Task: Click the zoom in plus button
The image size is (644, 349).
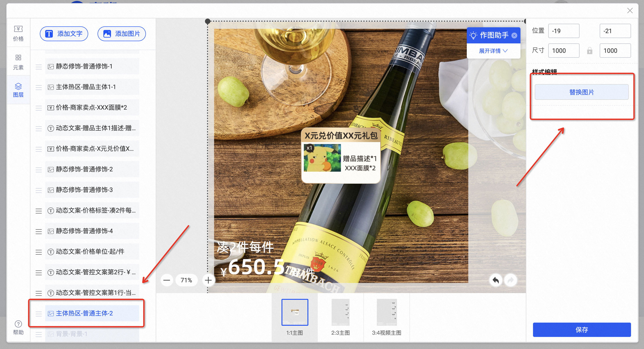Action: [x=208, y=280]
